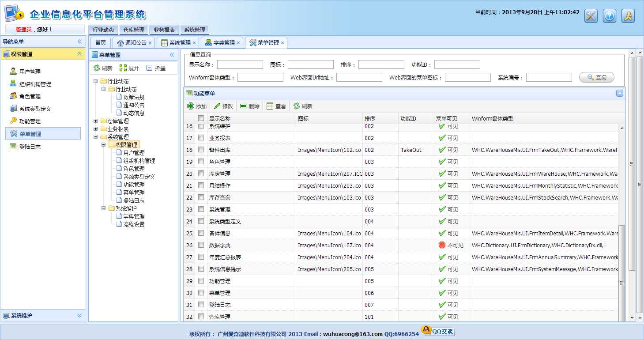Click 刷新 in the 功能菜单 grid toolbar

303,106
